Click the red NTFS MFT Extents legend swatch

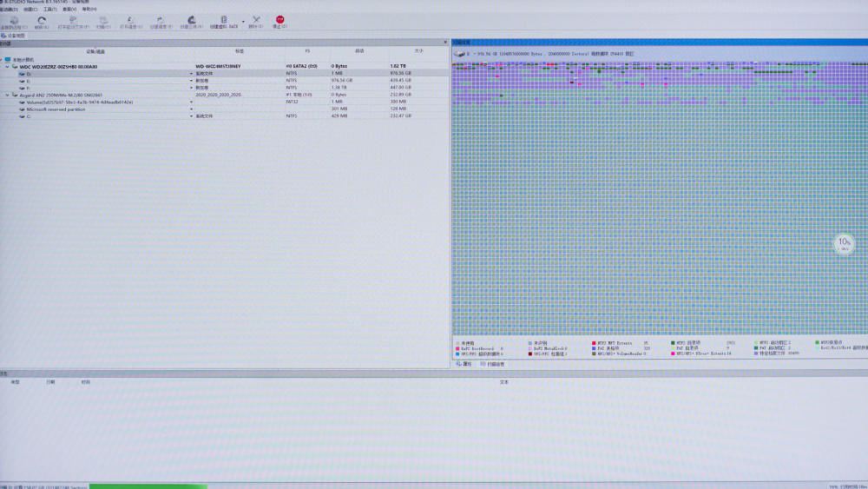tap(594, 343)
